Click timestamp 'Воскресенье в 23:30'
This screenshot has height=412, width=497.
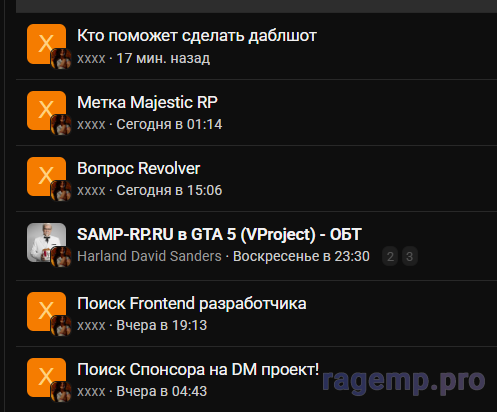click(x=301, y=256)
